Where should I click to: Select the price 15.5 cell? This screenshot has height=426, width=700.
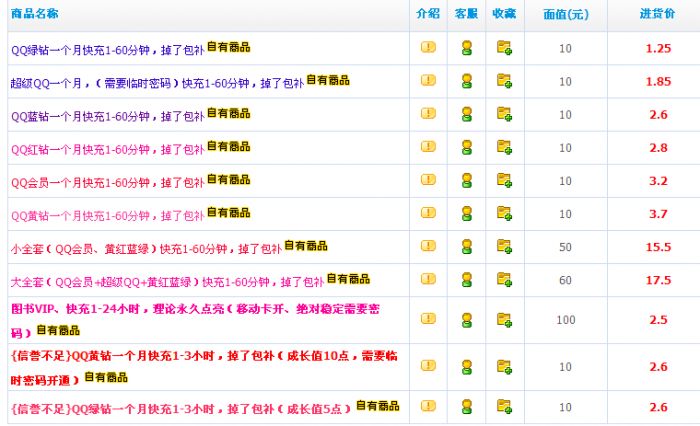click(658, 247)
